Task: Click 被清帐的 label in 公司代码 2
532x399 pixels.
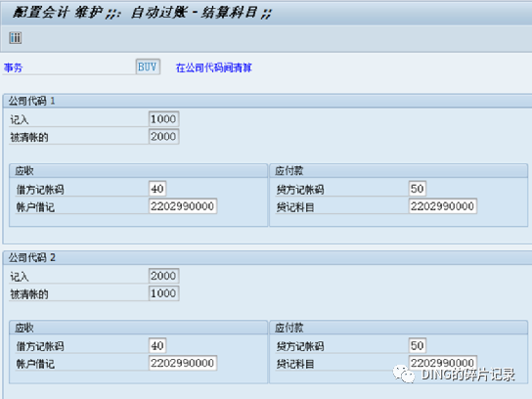Action: 29,294
